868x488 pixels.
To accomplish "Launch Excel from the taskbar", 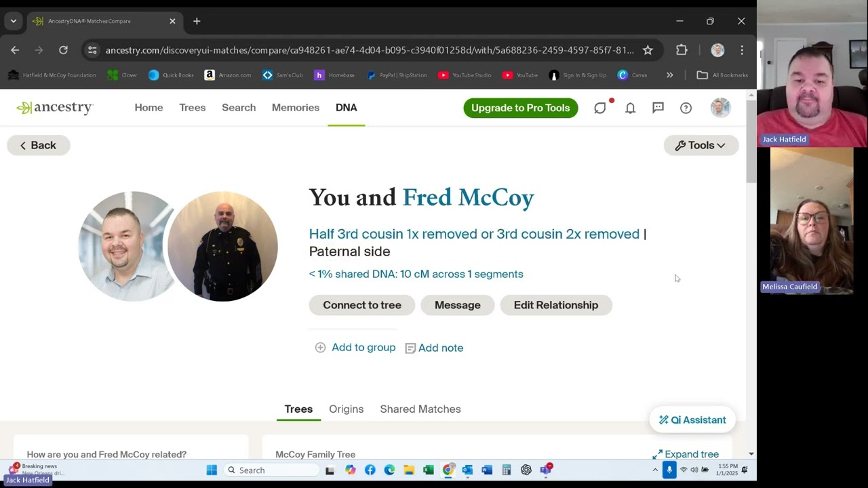I will (429, 470).
